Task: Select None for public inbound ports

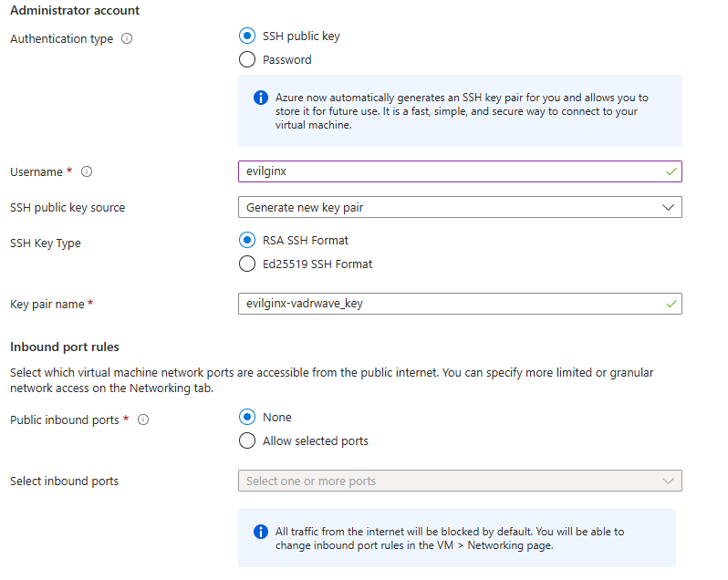Action: point(247,417)
